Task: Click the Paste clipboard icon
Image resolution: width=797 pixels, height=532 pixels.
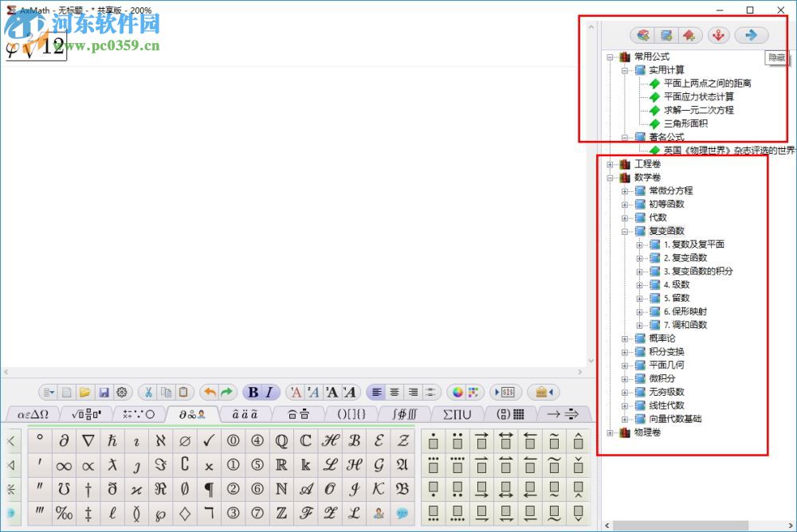Action: pyautogui.click(x=183, y=392)
